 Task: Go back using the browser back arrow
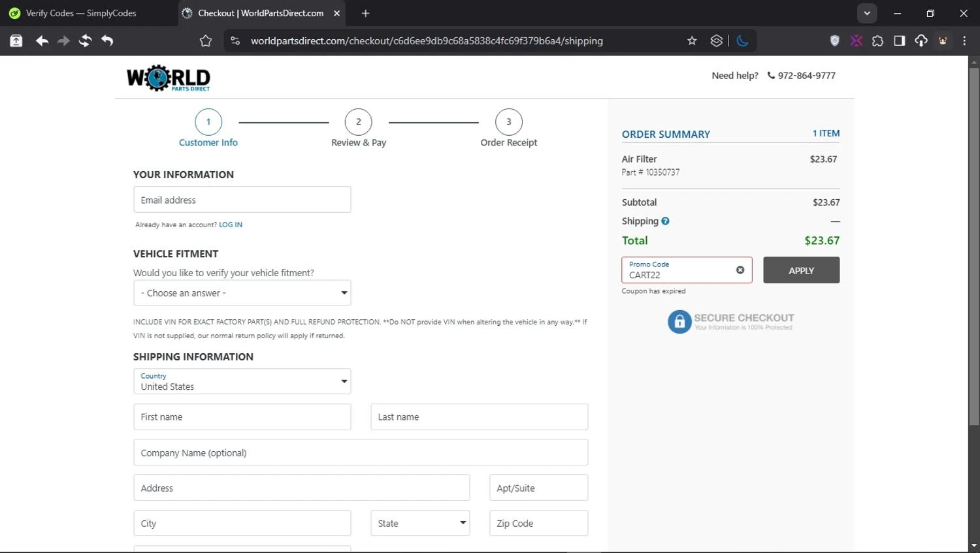point(42,41)
